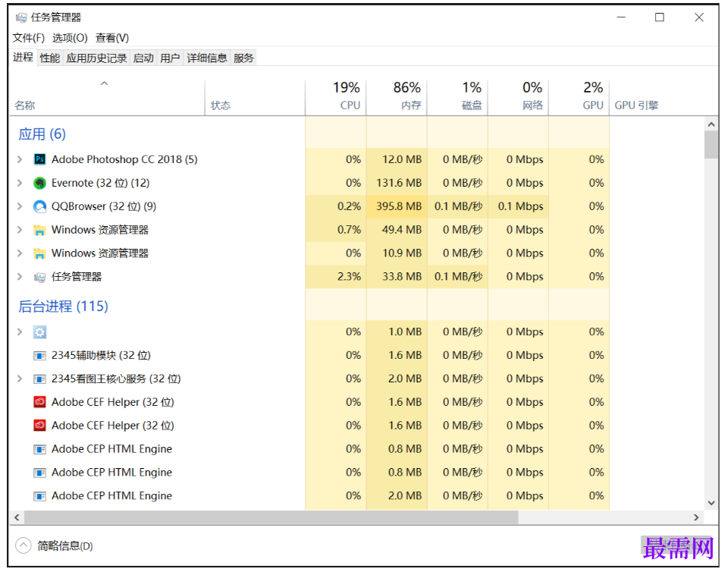Click 简略信息(D) to show fewer details
Image resolution: width=728 pixels, height=572 pixels.
64,545
